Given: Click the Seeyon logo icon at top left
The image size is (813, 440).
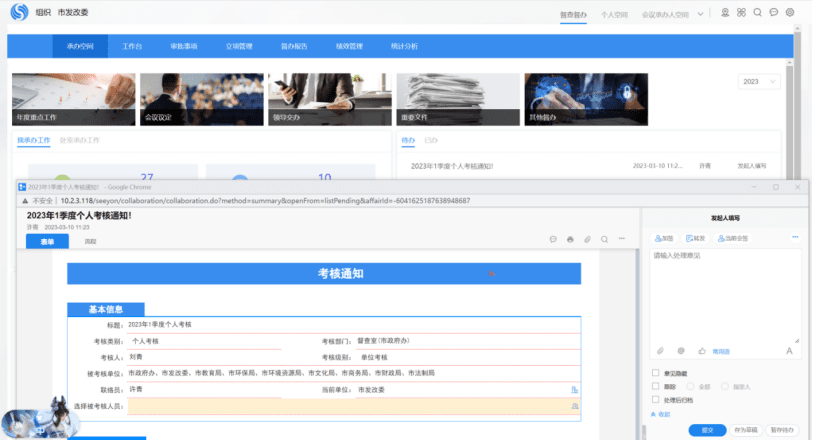Looking at the screenshot, I should click(x=19, y=12).
